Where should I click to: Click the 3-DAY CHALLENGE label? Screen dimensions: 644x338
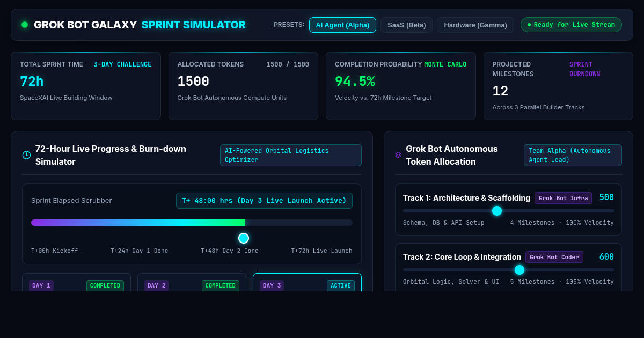[122, 64]
